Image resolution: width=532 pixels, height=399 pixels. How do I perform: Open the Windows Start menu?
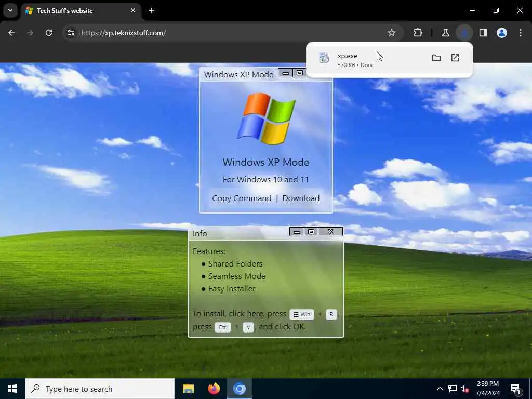(x=12, y=389)
